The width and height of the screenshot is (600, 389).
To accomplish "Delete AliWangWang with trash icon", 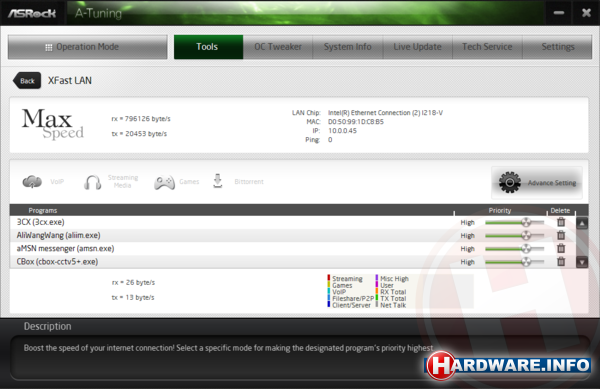I will [561, 235].
